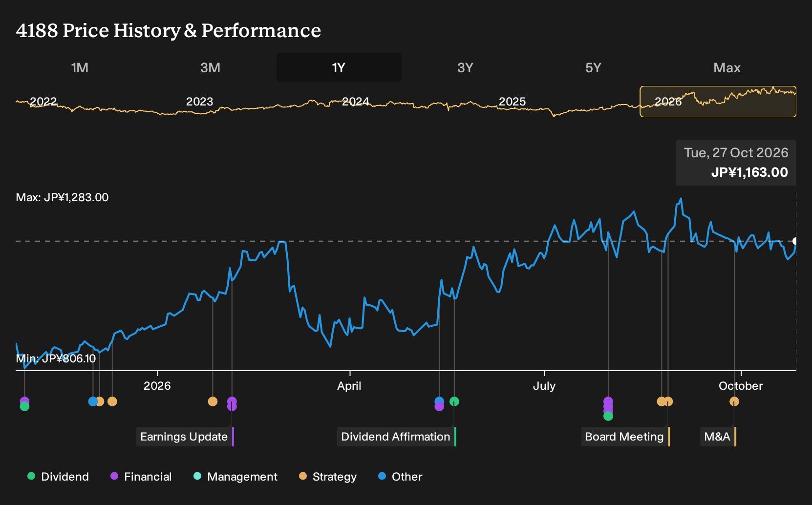The width and height of the screenshot is (812, 505).
Task: Toggle Management events in the legend
Action: point(235,477)
